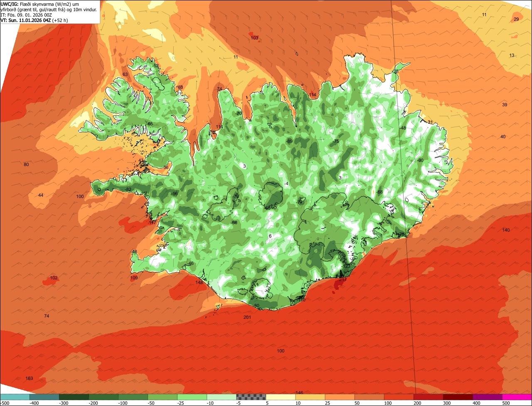532x406 pixels.
Task: Click the '109' value on the map
Action: pyautogui.click(x=134, y=278)
